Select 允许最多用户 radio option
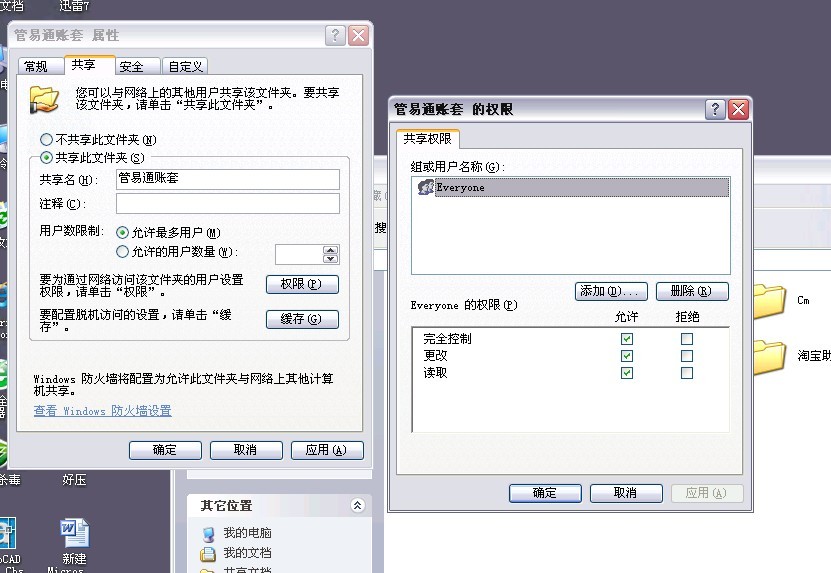Viewport: 831px width, 573px height. (122, 233)
